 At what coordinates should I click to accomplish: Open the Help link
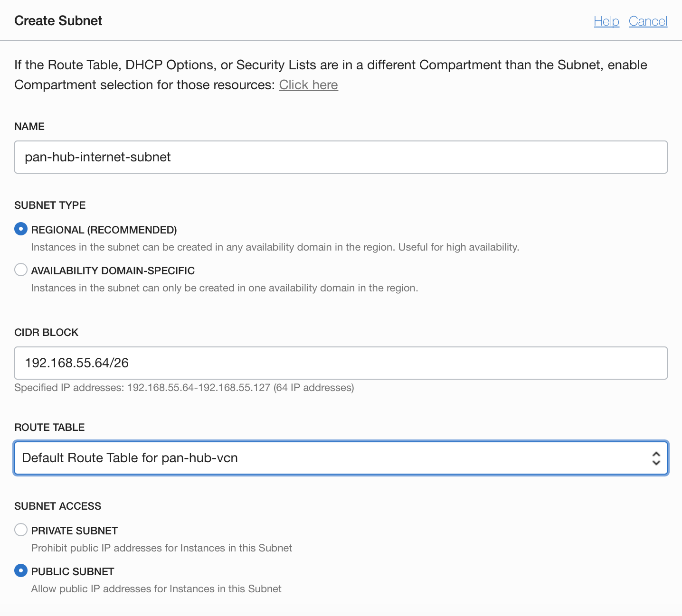[606, 21]
